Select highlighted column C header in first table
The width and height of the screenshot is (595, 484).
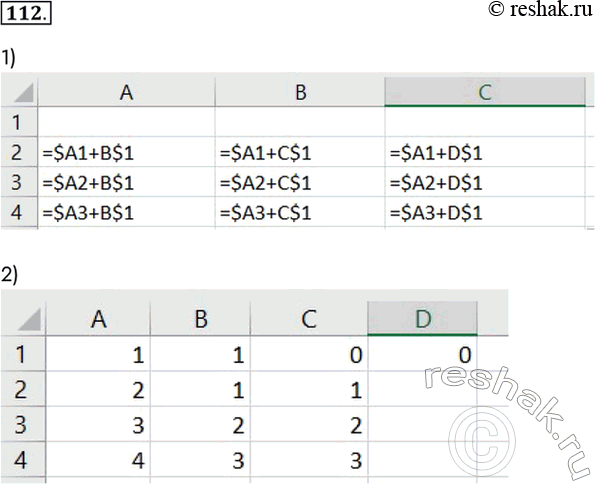(x=485, y=92)
